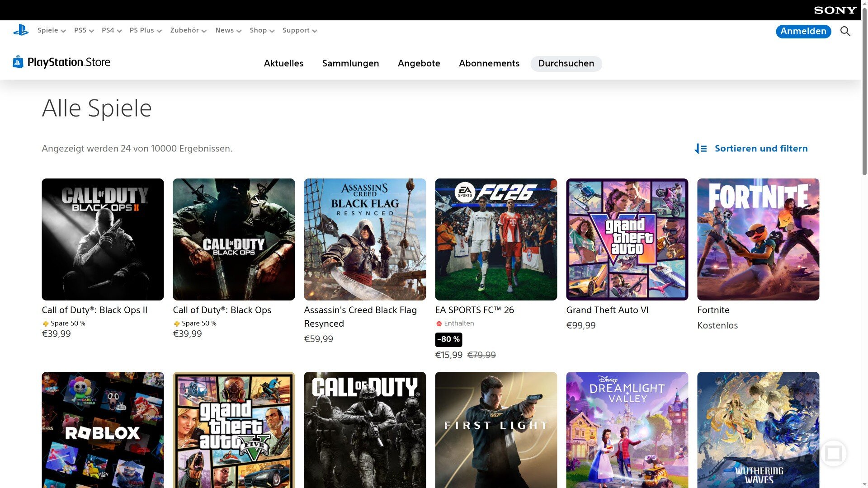Screen dimensions: 868x488
Task: Expand the Shop dropdown menu
Action: pos(262,30)
